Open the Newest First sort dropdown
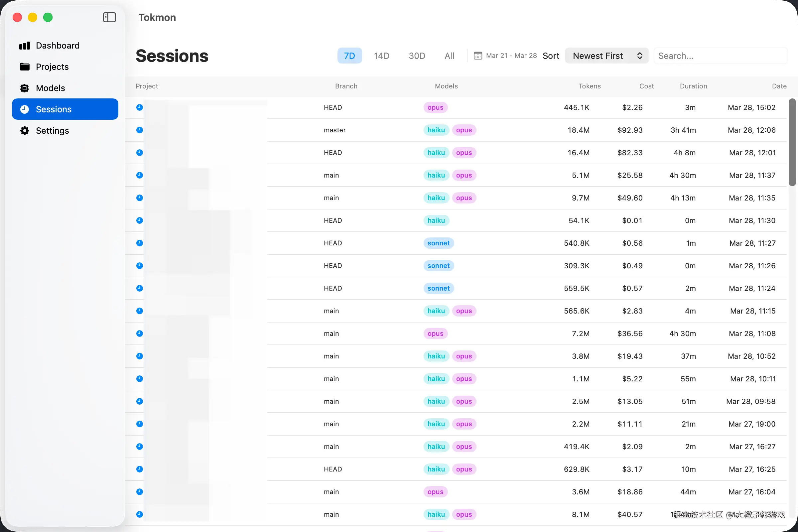 tap(598, 56)
